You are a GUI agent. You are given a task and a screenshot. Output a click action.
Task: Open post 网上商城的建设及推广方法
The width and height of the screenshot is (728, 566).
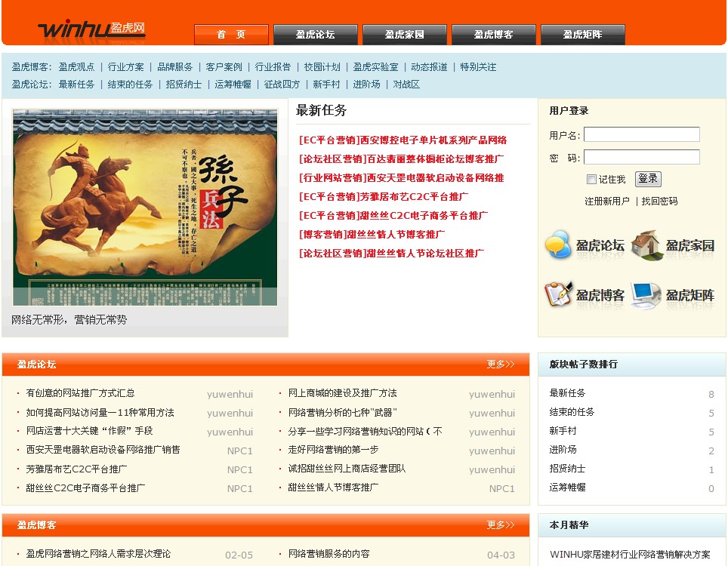coord(343,393)
